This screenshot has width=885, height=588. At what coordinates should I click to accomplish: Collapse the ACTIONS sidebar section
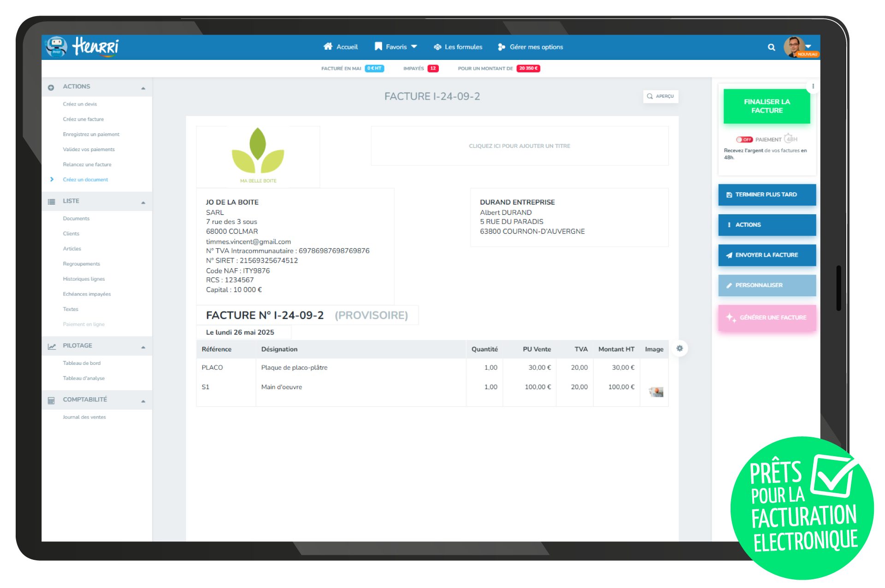(143, 88)
